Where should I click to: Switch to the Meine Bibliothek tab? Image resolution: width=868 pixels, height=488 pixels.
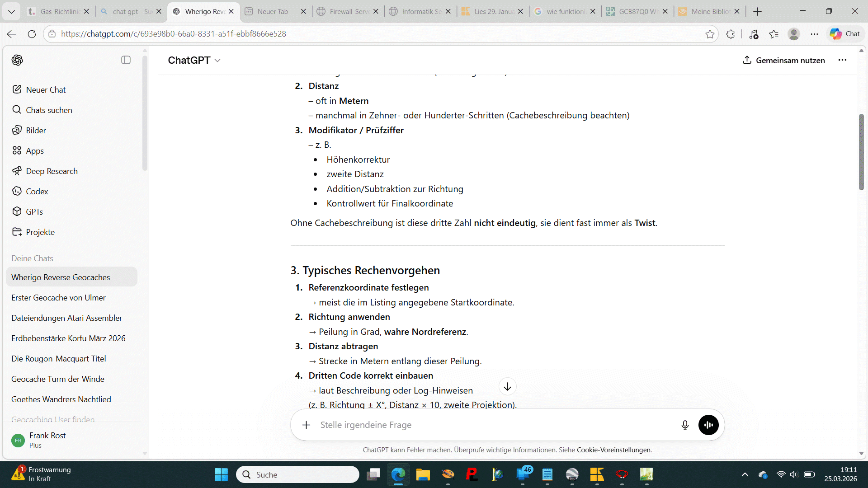[x=709, y=11]
